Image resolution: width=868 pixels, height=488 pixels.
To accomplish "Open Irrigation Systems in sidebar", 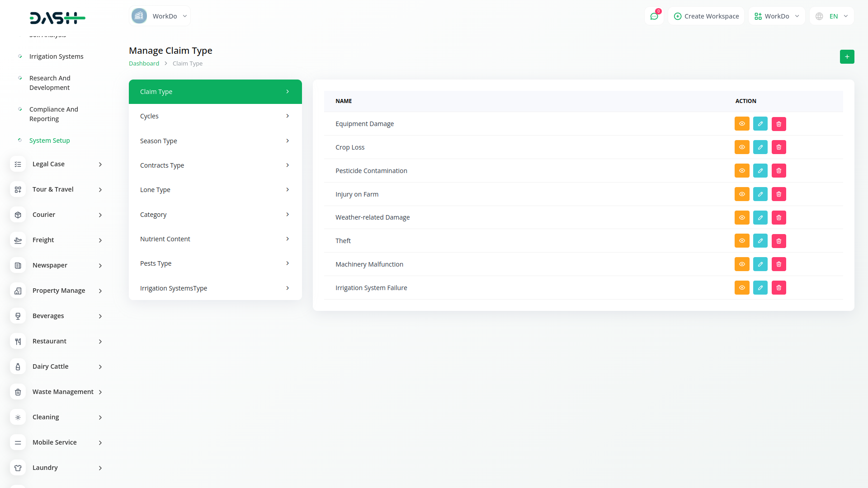I will coord(56,56).
